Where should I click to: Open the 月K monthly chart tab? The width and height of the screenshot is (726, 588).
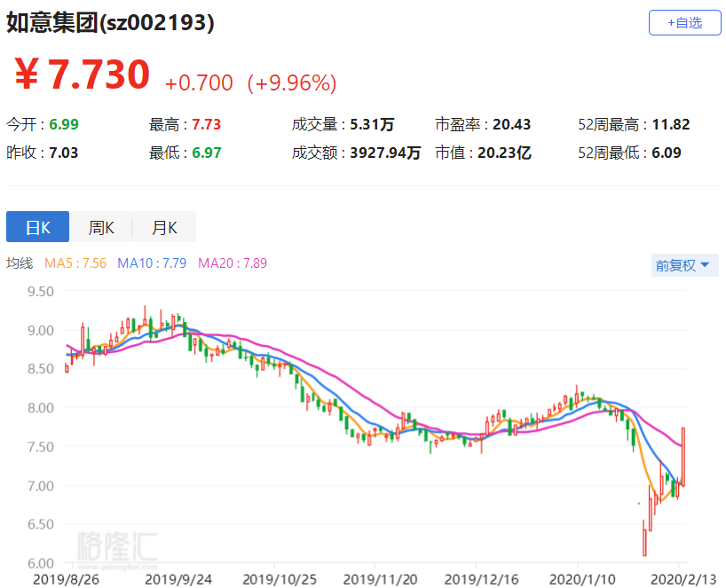coord(164,228)
